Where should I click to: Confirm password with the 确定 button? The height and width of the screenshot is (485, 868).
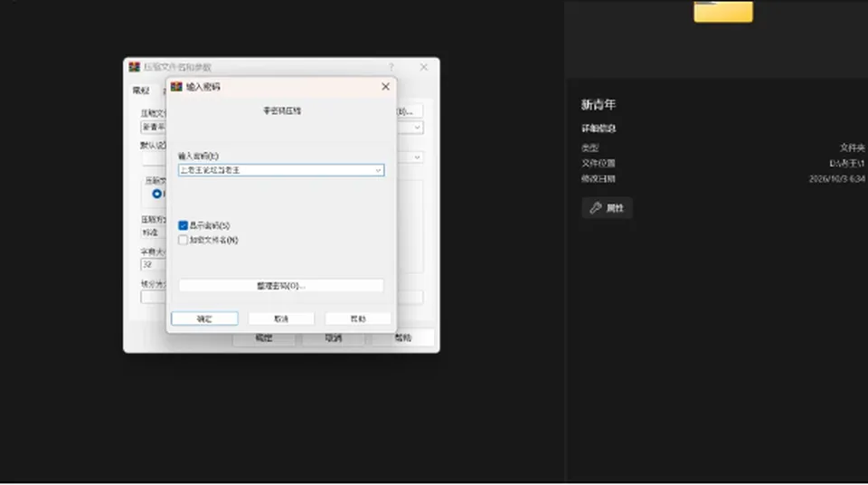pyautogui.click(x=205, y=319)
